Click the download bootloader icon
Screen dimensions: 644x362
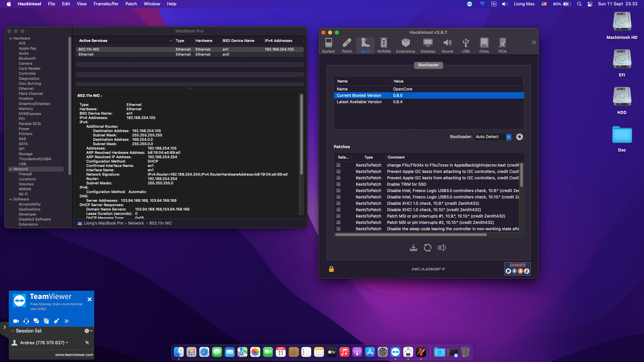point(414,248)
